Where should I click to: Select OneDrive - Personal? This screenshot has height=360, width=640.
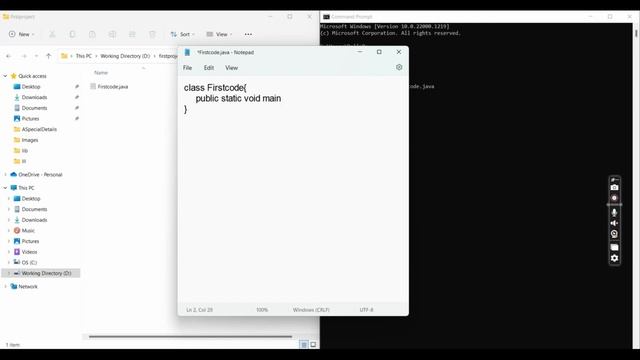[x=40, y=174]
